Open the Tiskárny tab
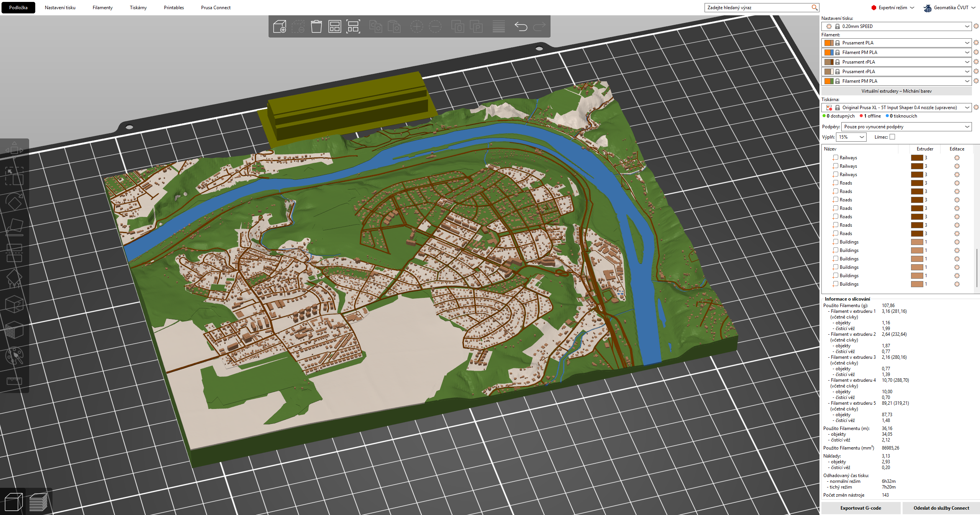 [138, 8]
